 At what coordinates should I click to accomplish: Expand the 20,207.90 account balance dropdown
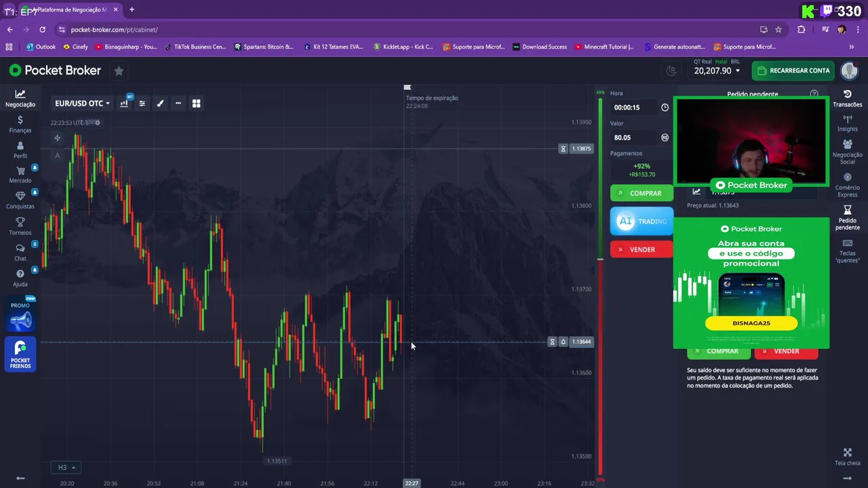717,70
